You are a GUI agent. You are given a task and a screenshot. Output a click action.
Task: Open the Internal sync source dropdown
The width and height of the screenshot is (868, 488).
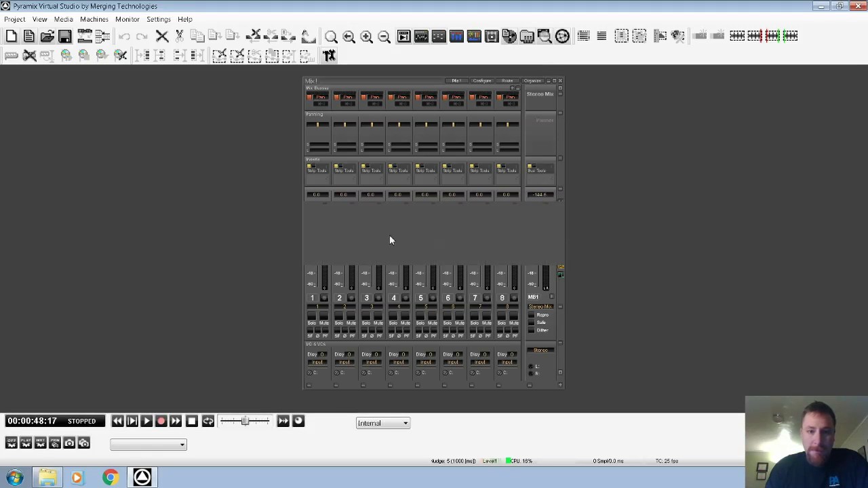[x=383, y=423]
